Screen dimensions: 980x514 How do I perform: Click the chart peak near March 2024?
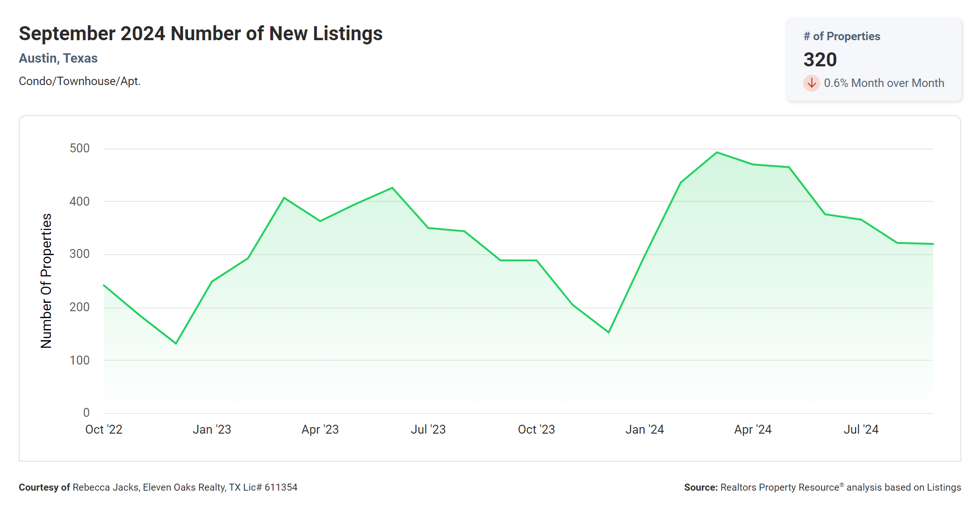(x=717, y=152)
